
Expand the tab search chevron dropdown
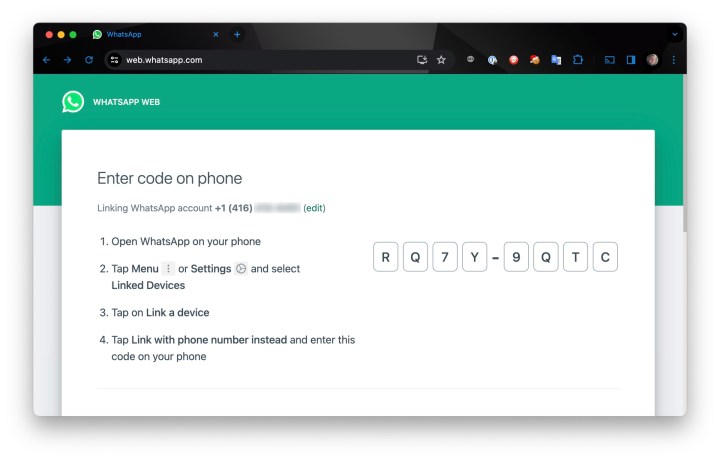(675, 34)
